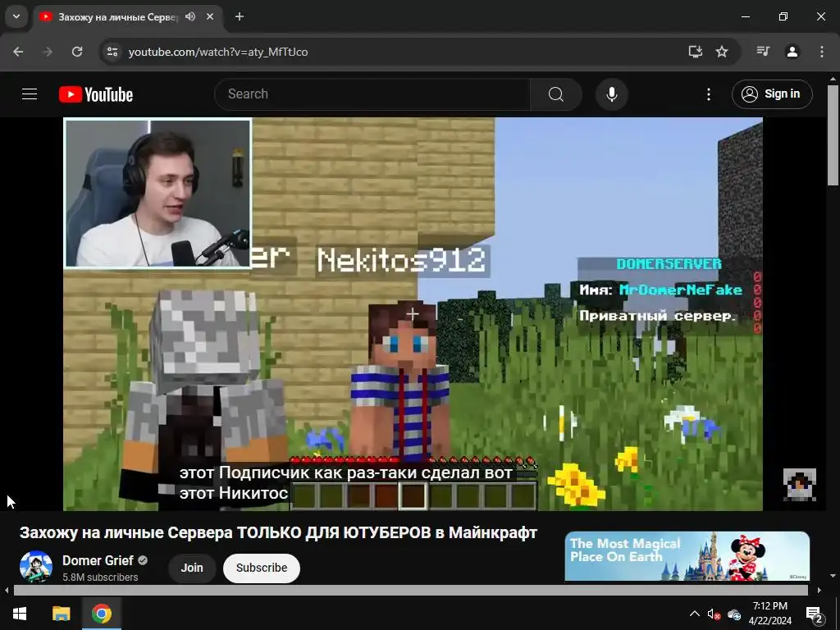The image size is (840, 630).
Task: Open the Disney 'Most Magical Place' ad
Action: click(687, 556)
